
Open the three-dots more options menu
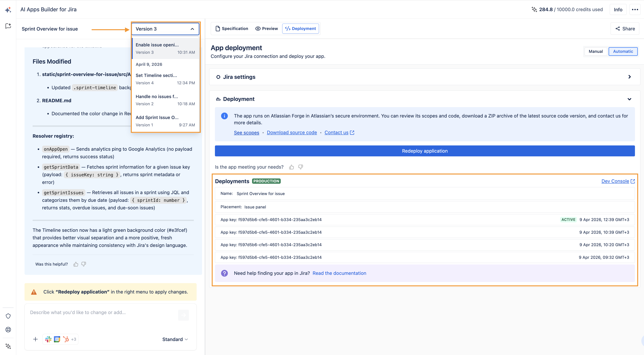point(635,9)
